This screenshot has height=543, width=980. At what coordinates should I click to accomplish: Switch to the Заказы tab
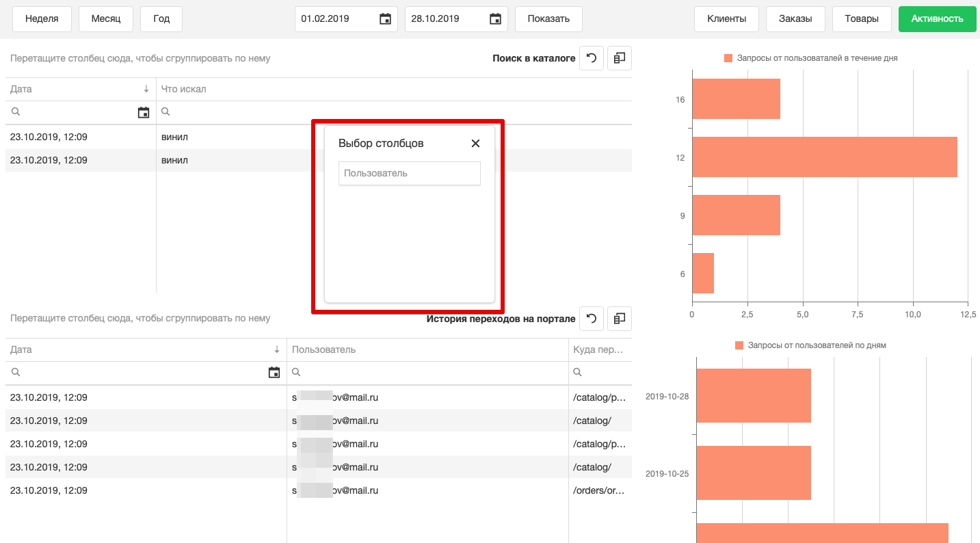click(x=795, y=19)
